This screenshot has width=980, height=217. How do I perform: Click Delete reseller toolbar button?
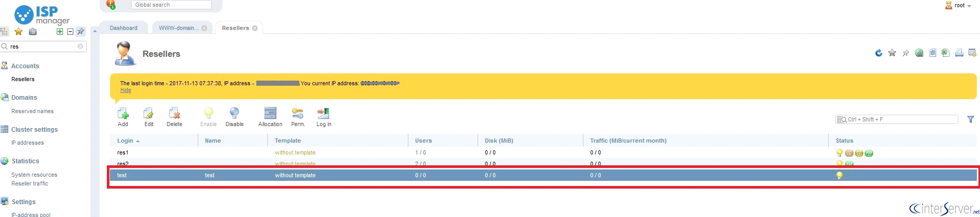(x=175, y=117)
